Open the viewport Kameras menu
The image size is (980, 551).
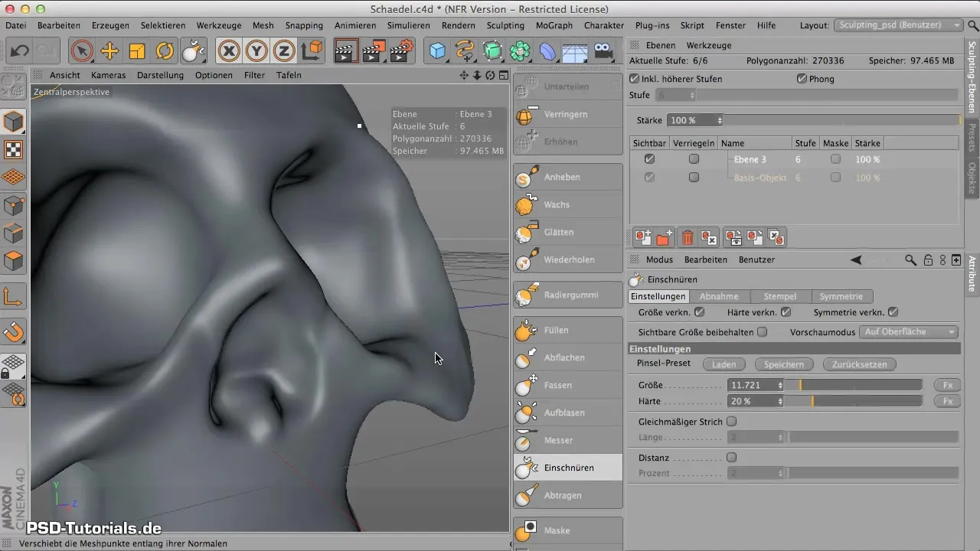pyautogui.click(x=108, y=75)
